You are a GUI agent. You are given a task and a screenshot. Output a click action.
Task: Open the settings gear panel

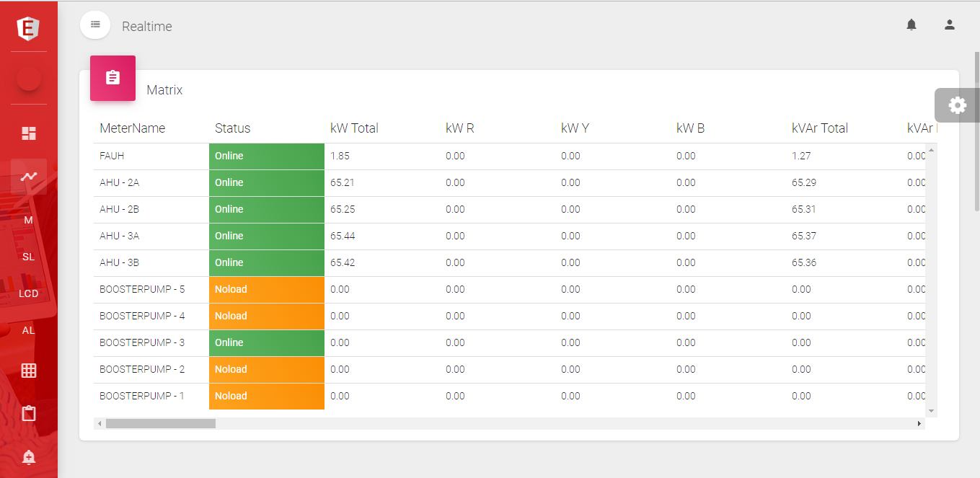pyautogui.click(x=957, y=105)
